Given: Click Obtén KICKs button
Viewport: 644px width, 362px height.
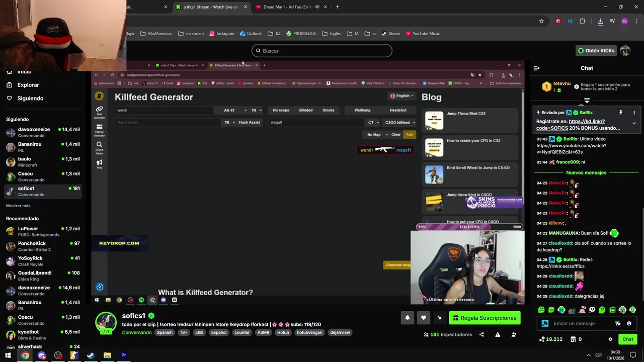Looking at the screenshot, I should click(x=596, y=51).
